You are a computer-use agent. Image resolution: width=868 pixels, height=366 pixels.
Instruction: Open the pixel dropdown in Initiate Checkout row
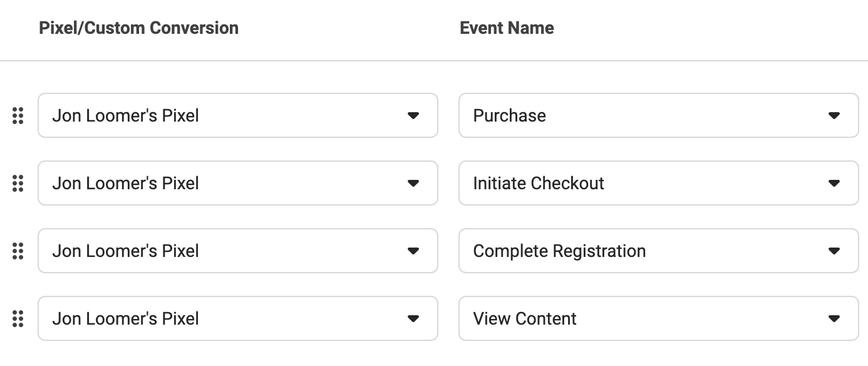click(x=238, y=183)
